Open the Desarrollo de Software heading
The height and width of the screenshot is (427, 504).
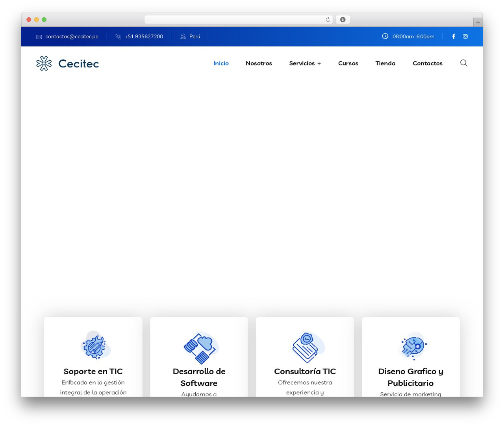[x=199, y=377]
